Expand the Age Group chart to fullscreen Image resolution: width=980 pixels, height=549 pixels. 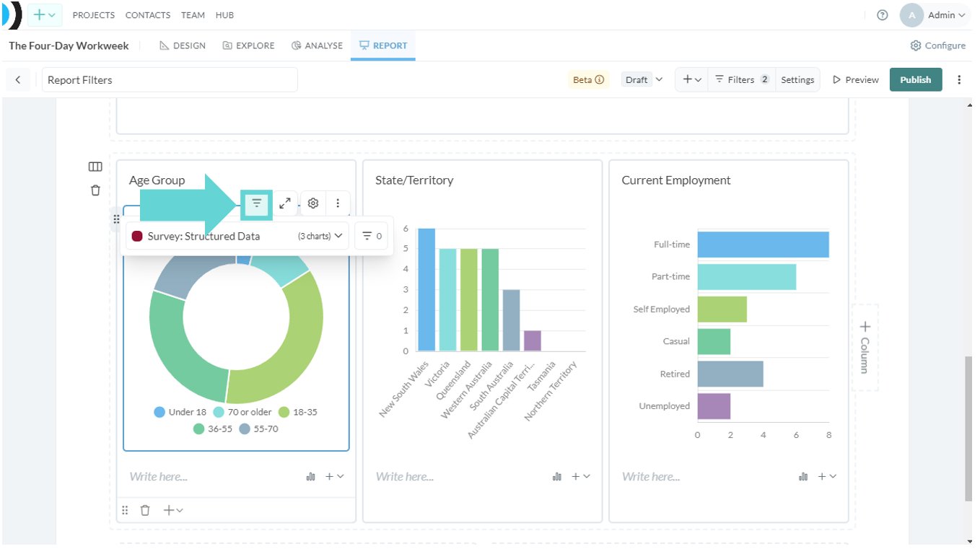click(285, 203)
